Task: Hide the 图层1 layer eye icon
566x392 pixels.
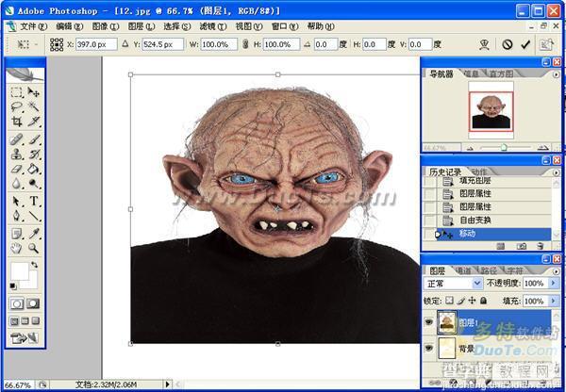Action: tap(428, 321)
